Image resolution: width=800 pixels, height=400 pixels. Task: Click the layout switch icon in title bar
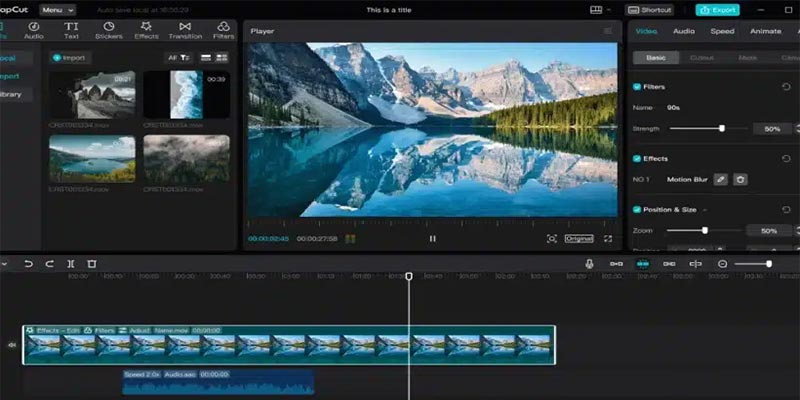coord(596,10)
